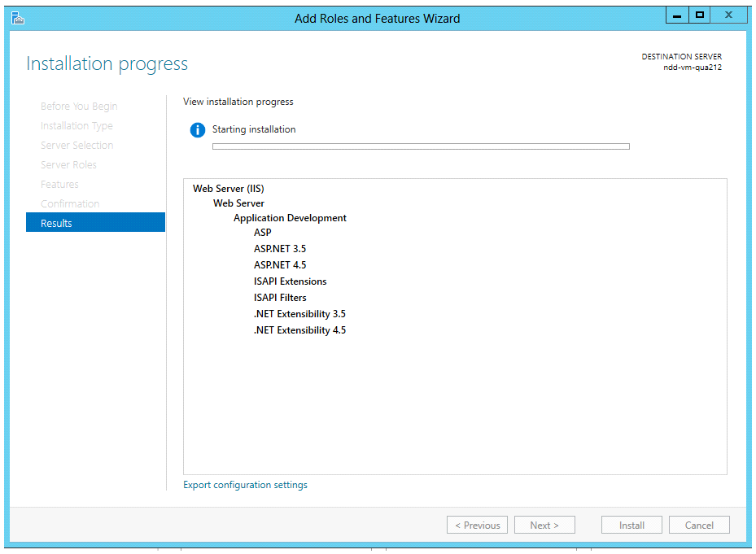This screenshot has width=756, height=554.
Task: Select Before You Begin step
Action: (x=79, y=107)
